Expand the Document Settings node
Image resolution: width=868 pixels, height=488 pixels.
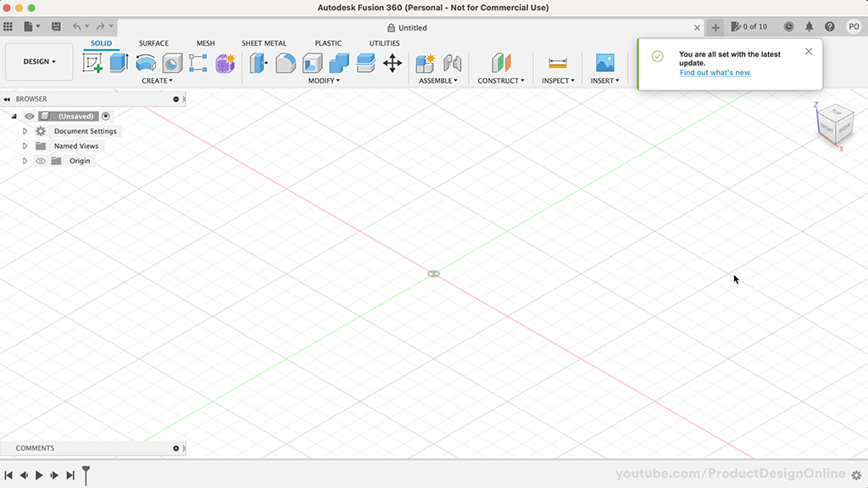(25, 131)
